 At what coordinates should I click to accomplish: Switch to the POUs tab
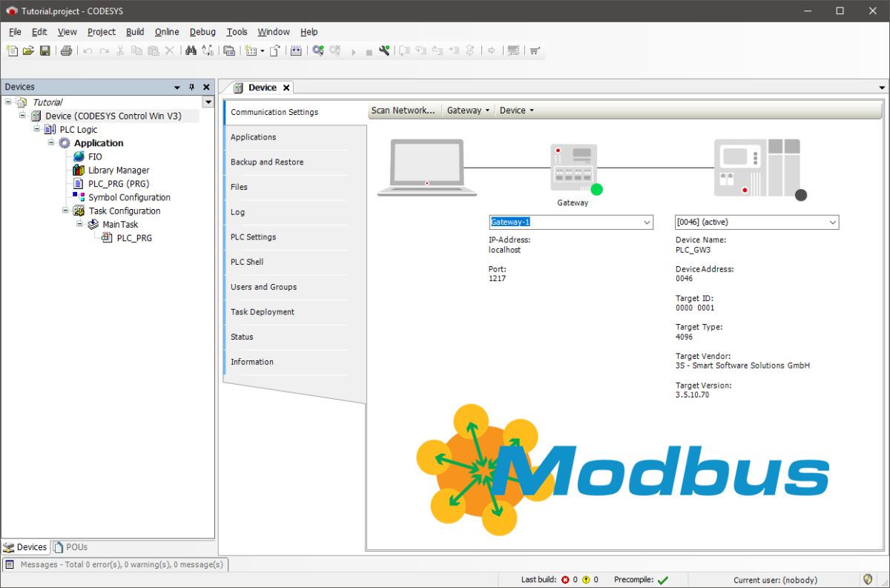[x=70, y=547]
